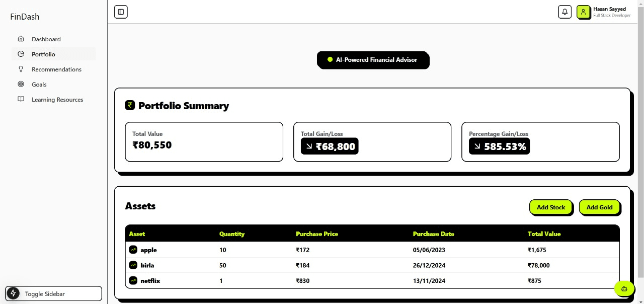Click the sidebar panel toggle icon
The height and width of the screenshot is (304, 644).
(121, 12)
